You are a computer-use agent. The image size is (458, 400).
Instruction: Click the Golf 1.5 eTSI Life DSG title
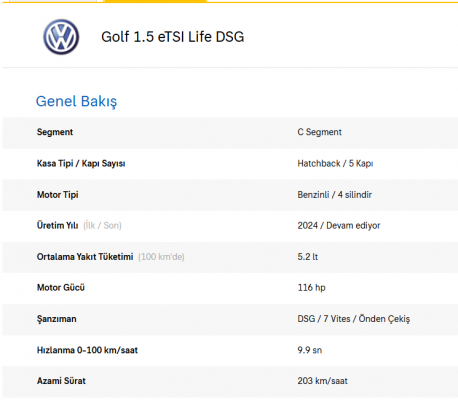[173, 37]
